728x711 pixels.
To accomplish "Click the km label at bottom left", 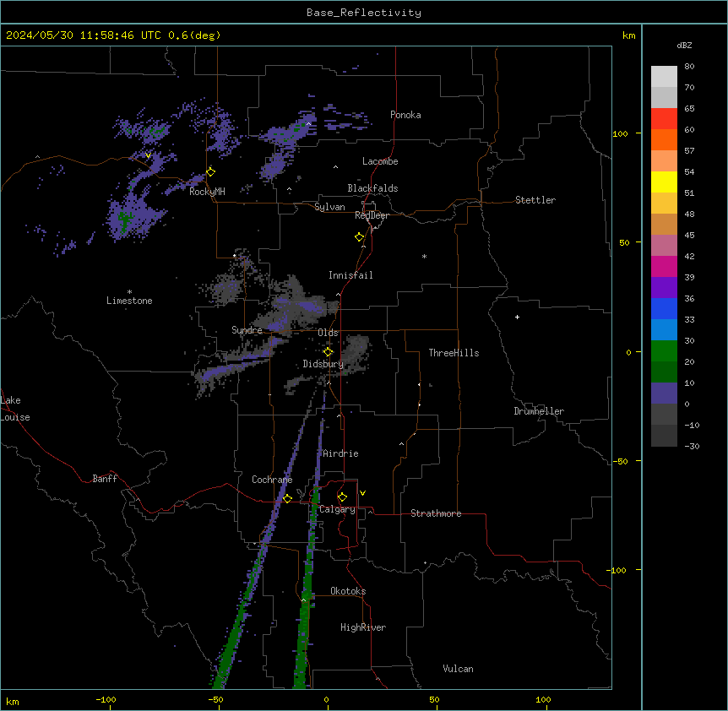I will tap(12, 701).
